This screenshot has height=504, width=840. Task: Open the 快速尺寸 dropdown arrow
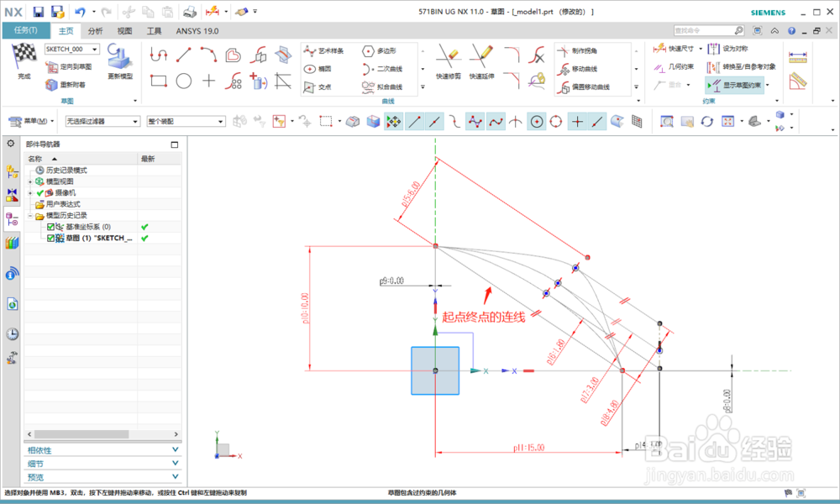(x=701, y=49)
